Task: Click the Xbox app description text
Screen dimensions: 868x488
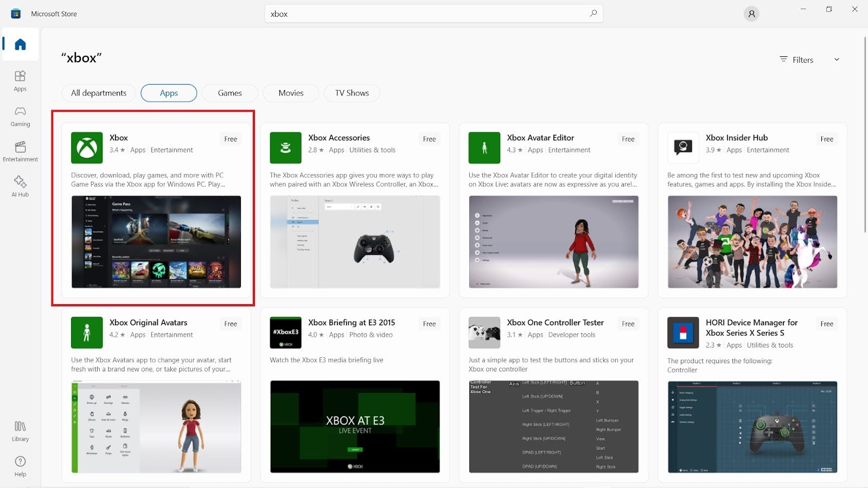Action: 148,179
